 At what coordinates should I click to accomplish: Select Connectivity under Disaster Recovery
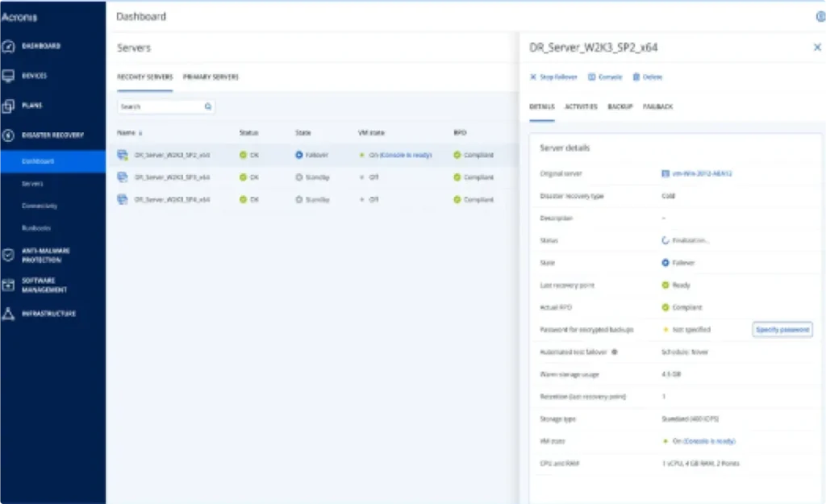tap(39, 206)
